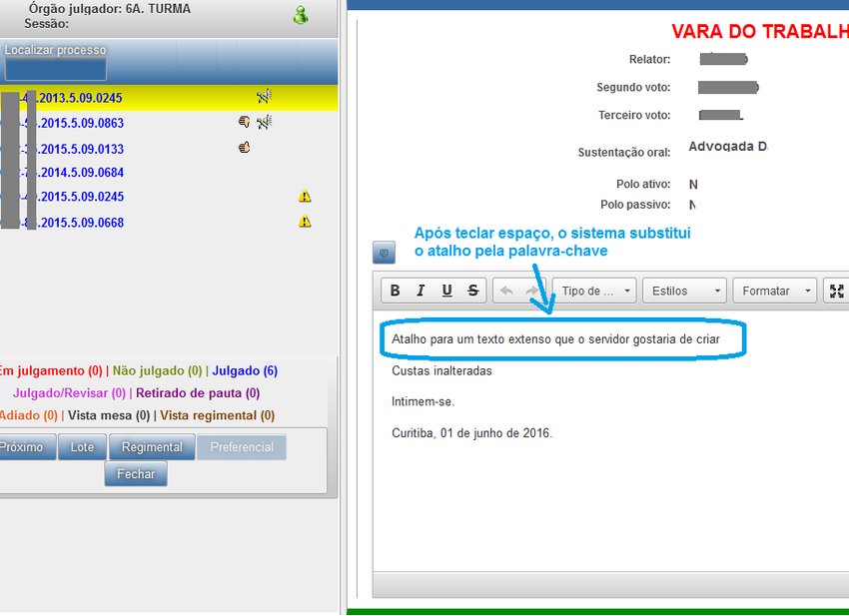
Task: Click the 'Advogada D' oral argument value
Action: tap(728, 146)
